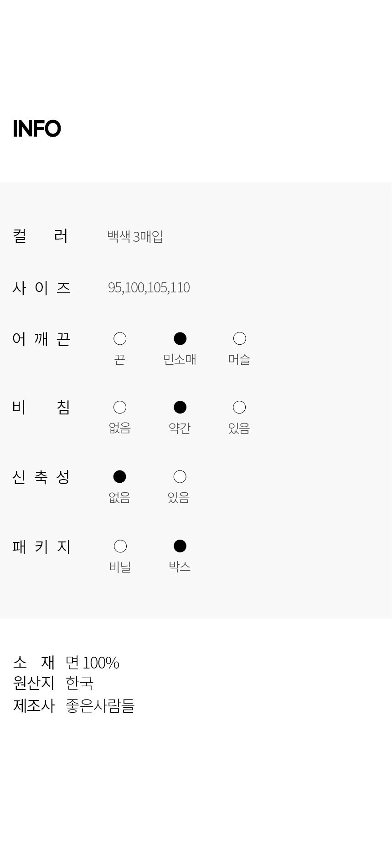Viewport: 392px width, 868px height.
Task: Choose 있음 for 비침
Action: [x=239, y=407]
